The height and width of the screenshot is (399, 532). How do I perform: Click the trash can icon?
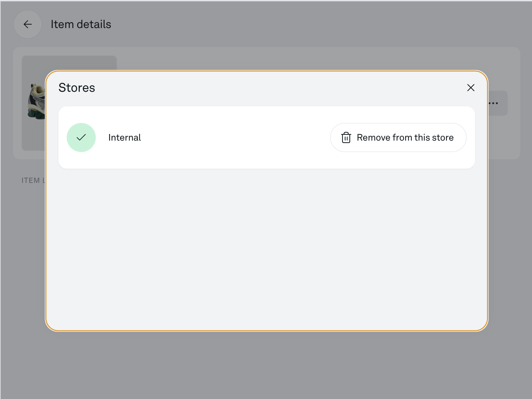(x=346, y=138)
